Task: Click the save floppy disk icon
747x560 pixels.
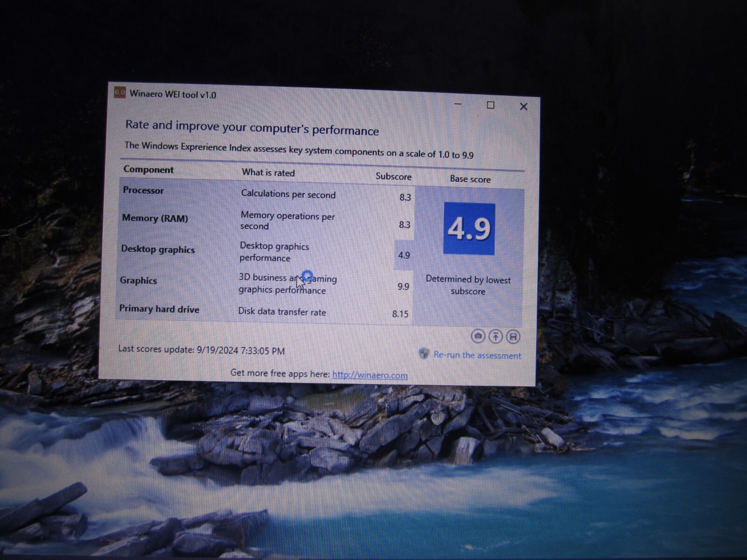Action: coord(513,336)
